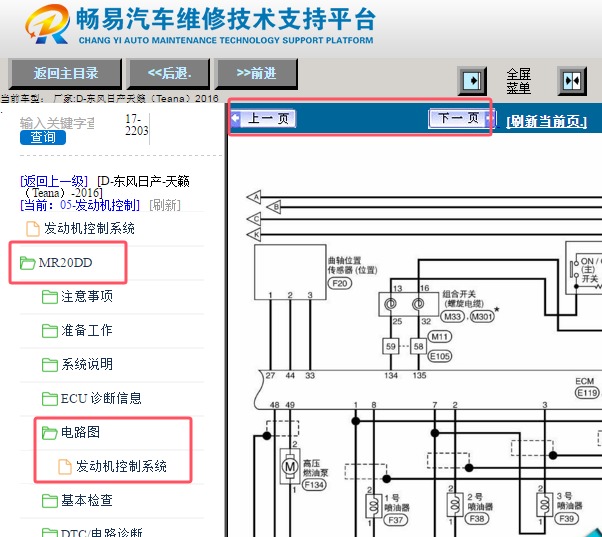602x537 pixels.
Task: Open 发动机控制系统 under 电路图
Action: click(121, 466)
